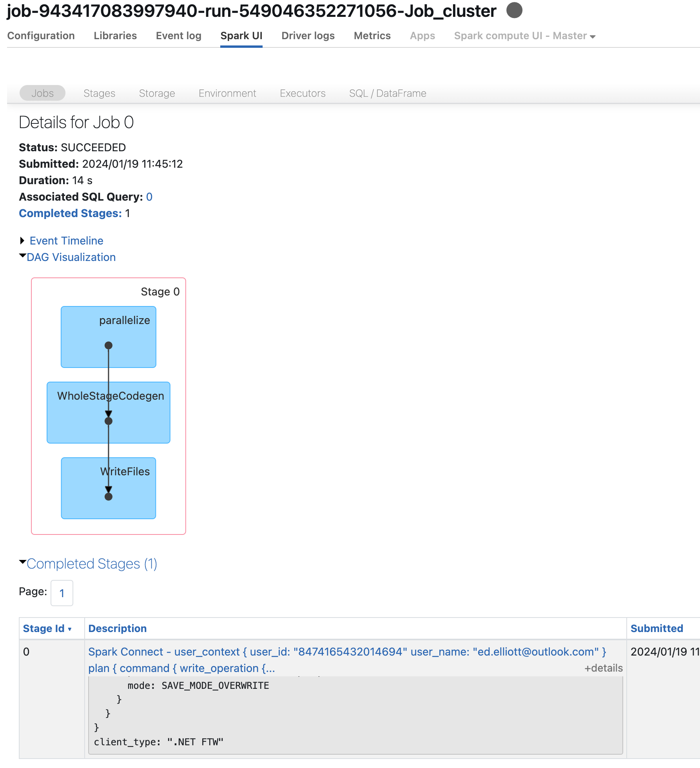Screen dimensions: 700x768
Task: Select the SQL / DataFrame tab
Action: point(387,93)
